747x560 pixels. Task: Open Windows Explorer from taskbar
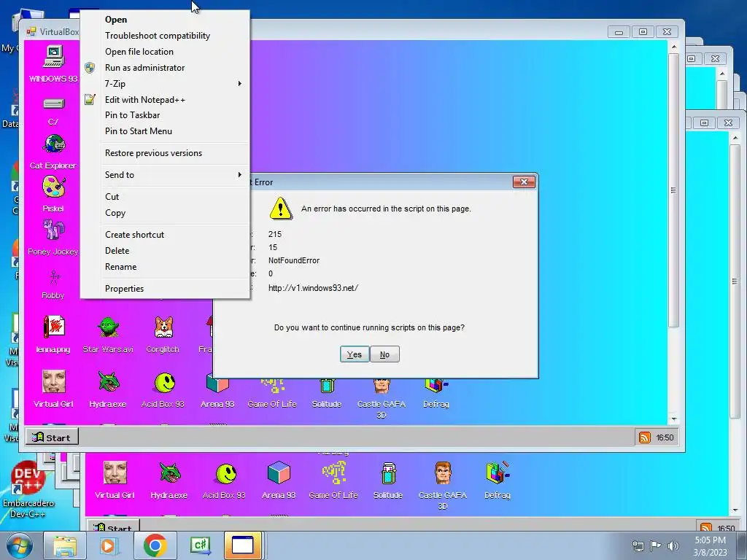(65, 545)
